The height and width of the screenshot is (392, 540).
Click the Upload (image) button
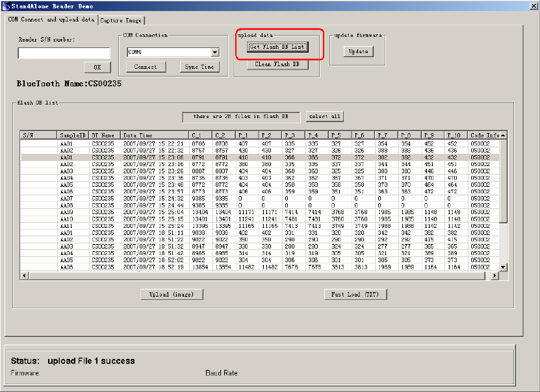point(172,295)
